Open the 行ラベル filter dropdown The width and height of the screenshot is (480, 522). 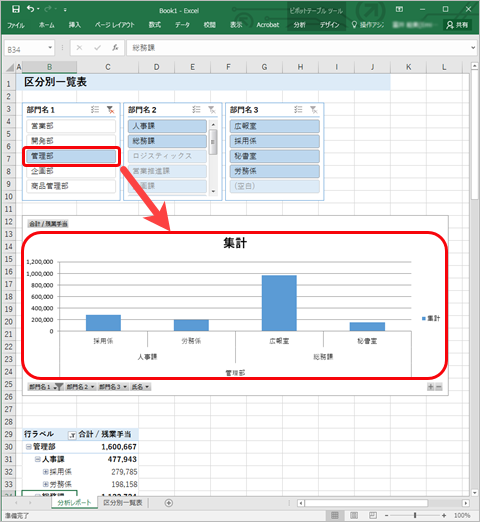[72, 435]
